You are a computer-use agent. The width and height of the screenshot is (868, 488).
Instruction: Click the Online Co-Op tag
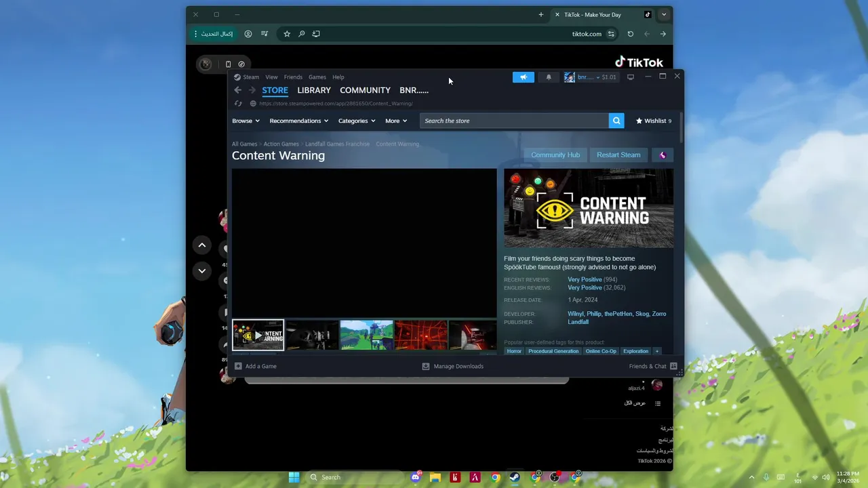point(601,351)
